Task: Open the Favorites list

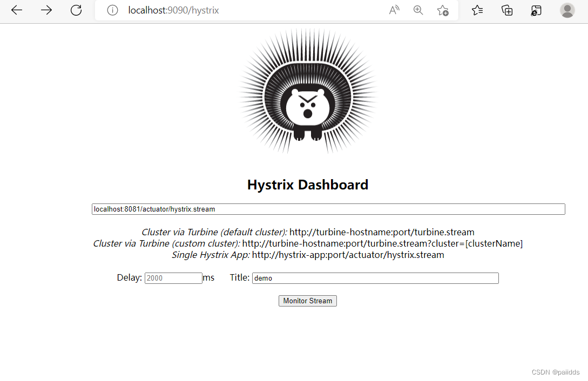Action: [x=477, y=10]
